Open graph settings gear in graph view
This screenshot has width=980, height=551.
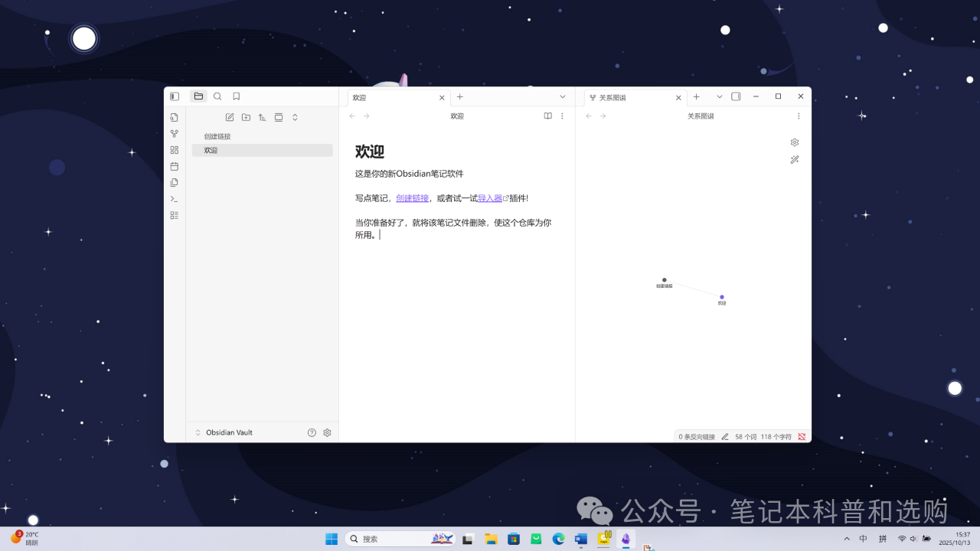pyautogui.click(x=795, y=142)
